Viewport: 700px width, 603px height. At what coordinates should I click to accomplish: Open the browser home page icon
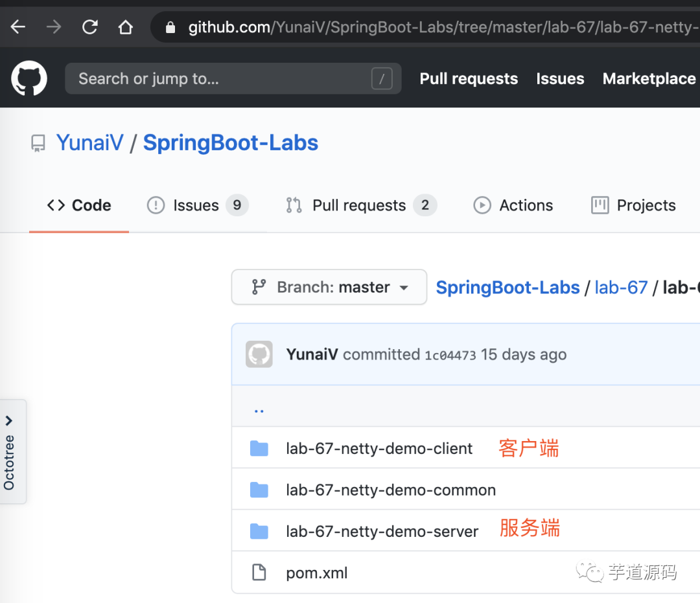[126, 27]
